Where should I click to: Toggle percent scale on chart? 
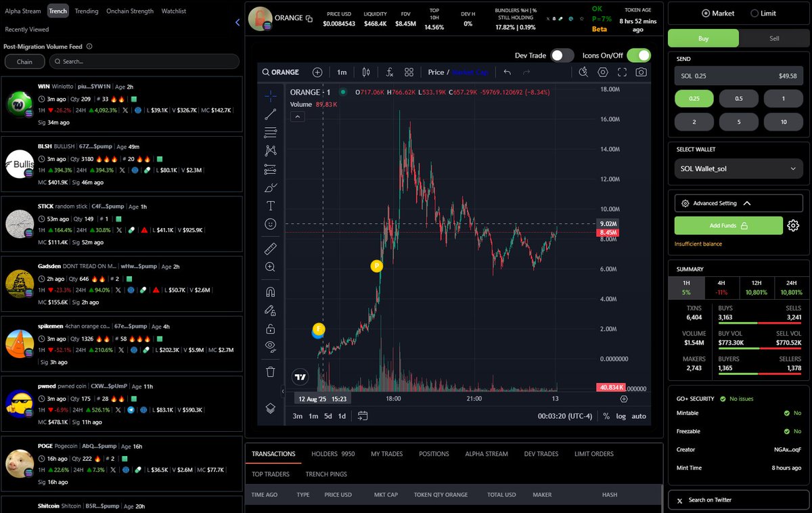pyautogui.click(x=606, y=416)
